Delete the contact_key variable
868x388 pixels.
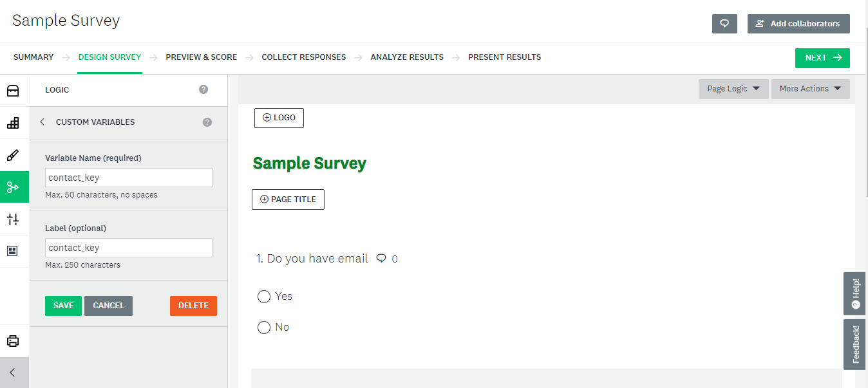tap(193, 306)
